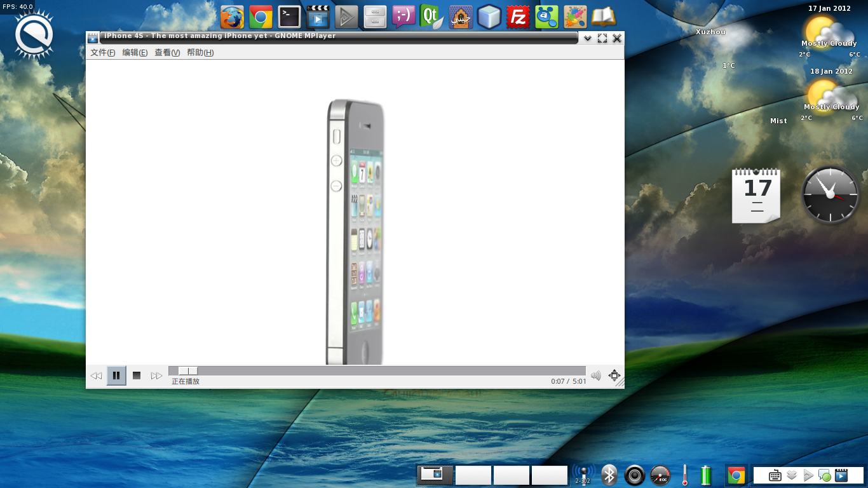Viewport: 868px width, 488px height.
Task: Open the 帮助(H) menu
Action: 200,53
